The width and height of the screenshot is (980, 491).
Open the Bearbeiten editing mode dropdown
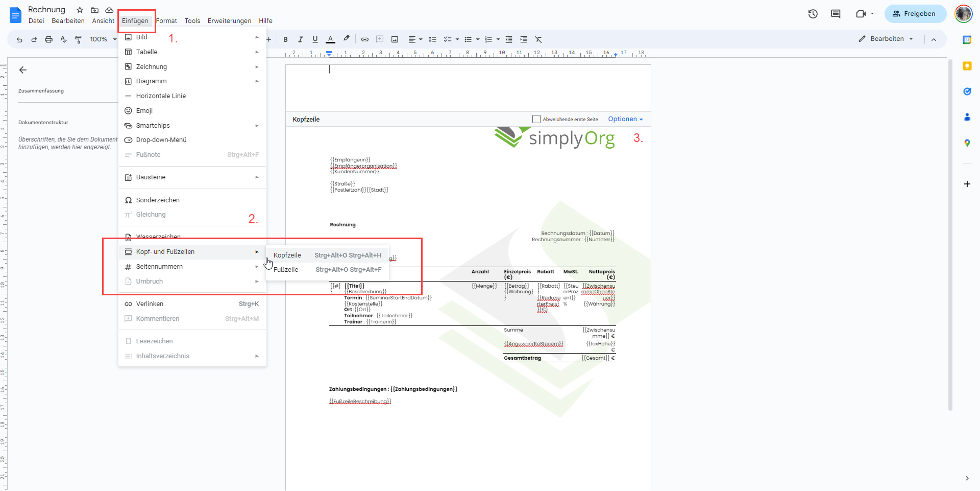(886, 39)
